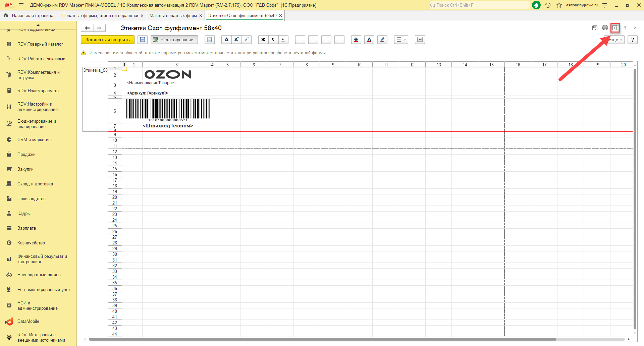Align text right

click(x=326, y=40)
